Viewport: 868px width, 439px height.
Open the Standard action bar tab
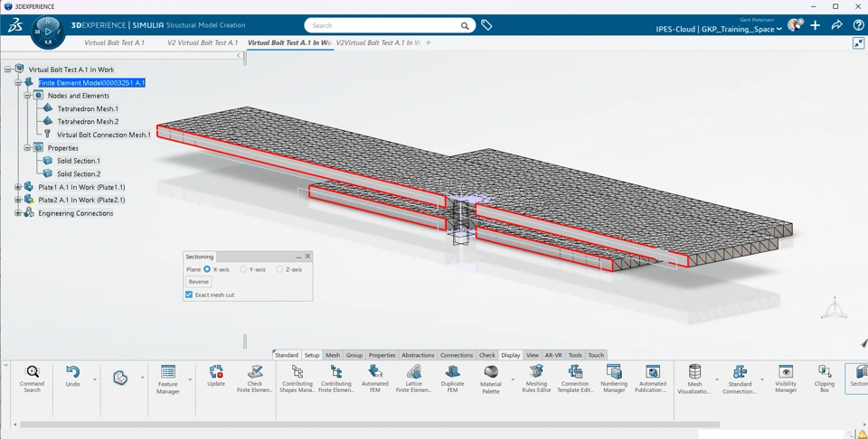287,355
